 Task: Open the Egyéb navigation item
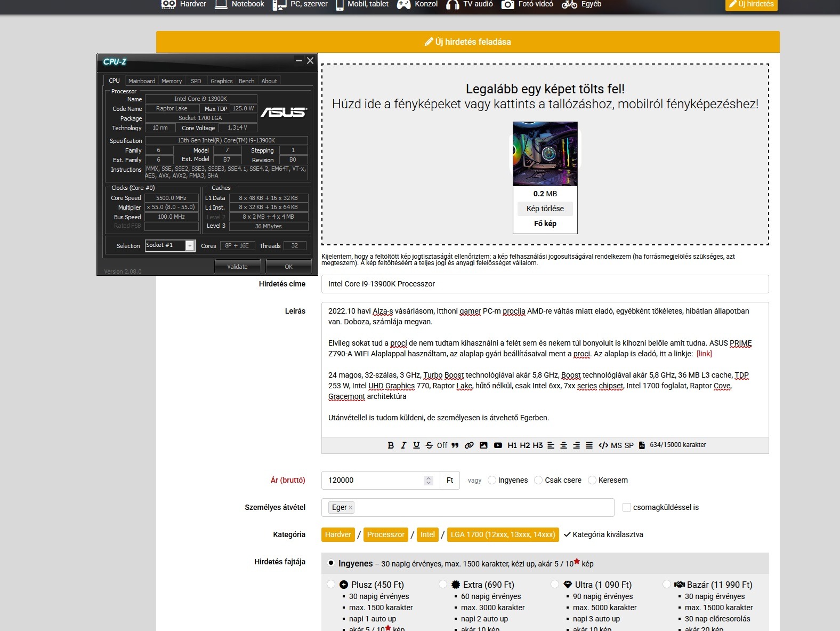click(581, 4)
